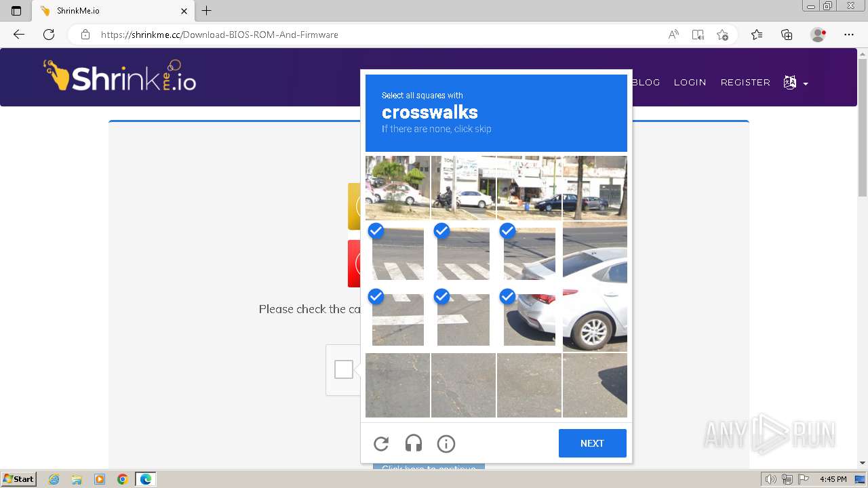Screen dimensions: 868x488
Task: Open tab actions menu
Action: pyautogui.click(x=16, y=11)
